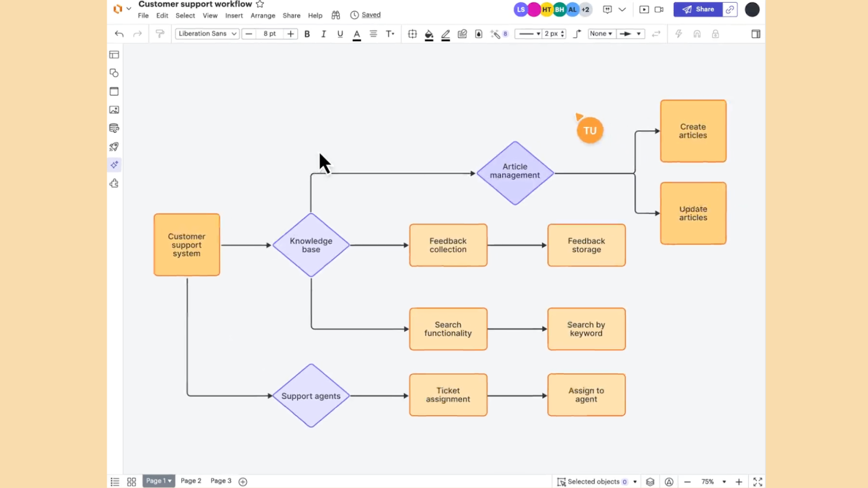Open the data linking sidebar icon
This screenshot has height=488, width=868.
tap(114, 129)
